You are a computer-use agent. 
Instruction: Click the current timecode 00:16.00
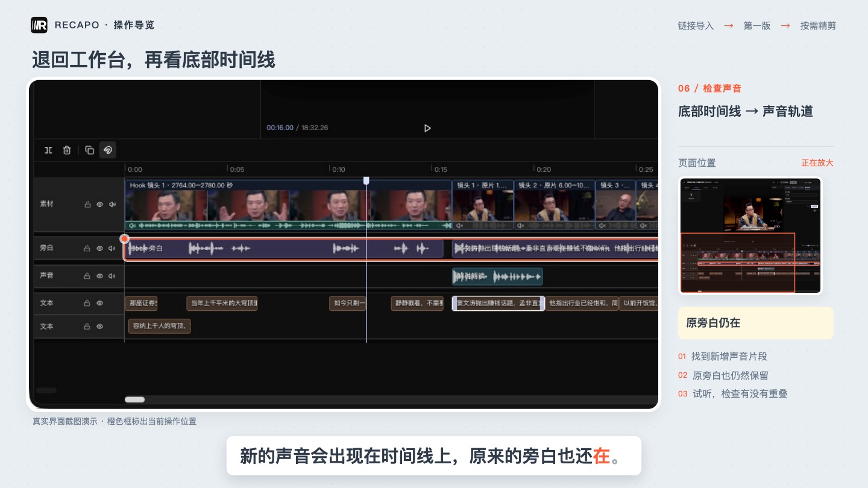[x=280, y=128]
